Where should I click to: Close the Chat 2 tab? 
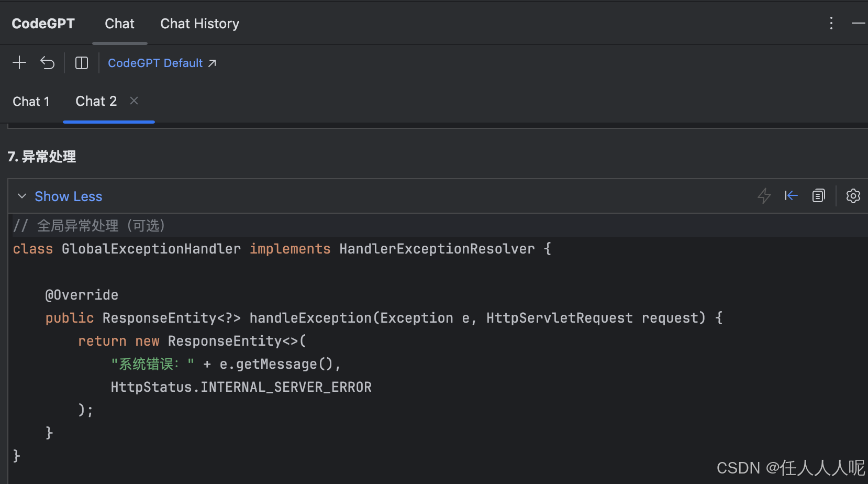pyautogui.click(x=134, y=101)
